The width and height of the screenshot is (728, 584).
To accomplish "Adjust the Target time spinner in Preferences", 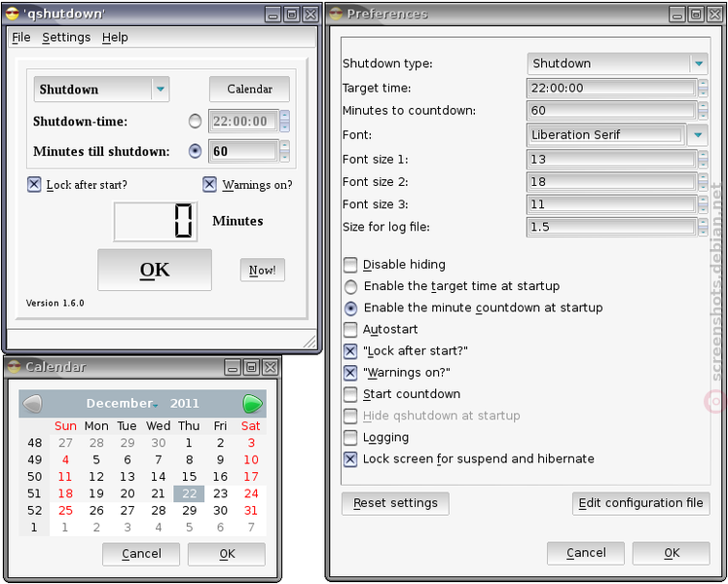I will pyautogui.click(x=703, y=89).
